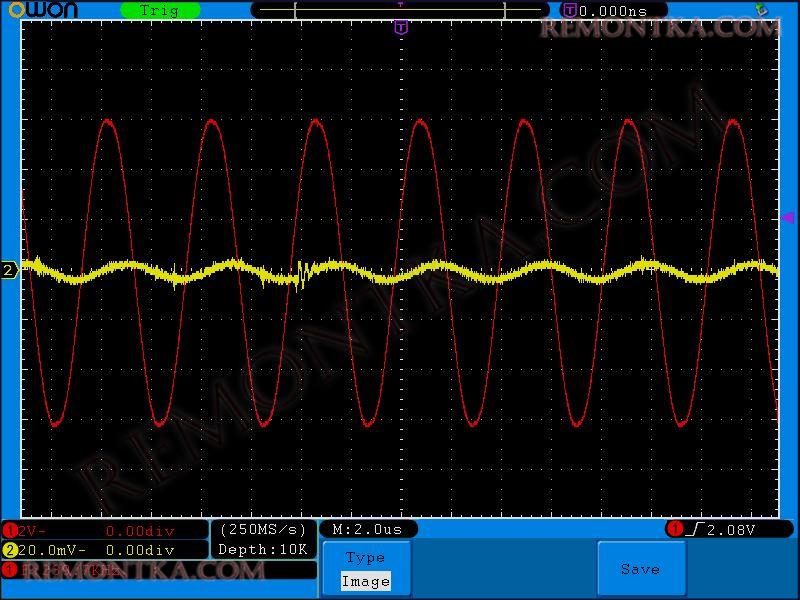Screen dimensions: 800x600
Task: Click the Depth:10K memory depth readout
Action: [x=264, y=549]
